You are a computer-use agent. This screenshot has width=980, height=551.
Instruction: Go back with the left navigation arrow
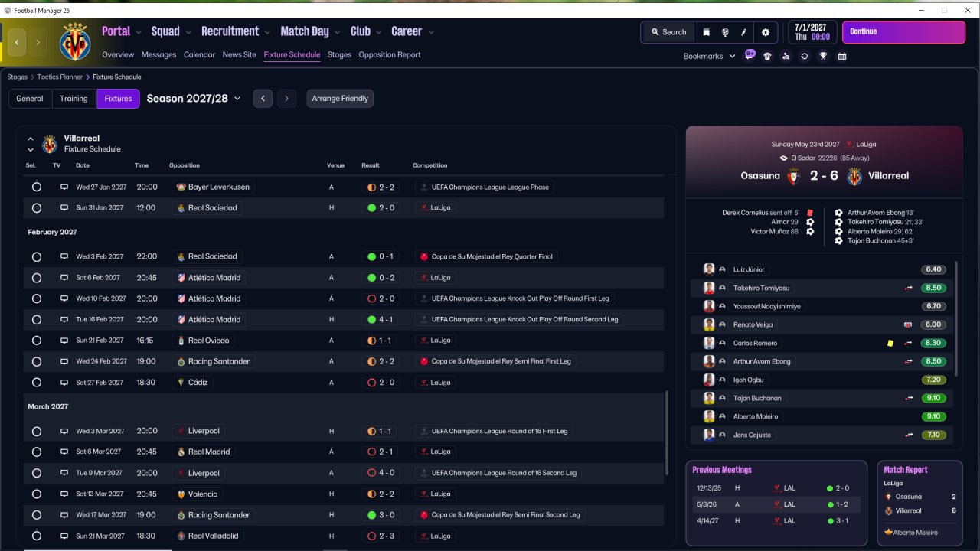[x=17, y=42]
